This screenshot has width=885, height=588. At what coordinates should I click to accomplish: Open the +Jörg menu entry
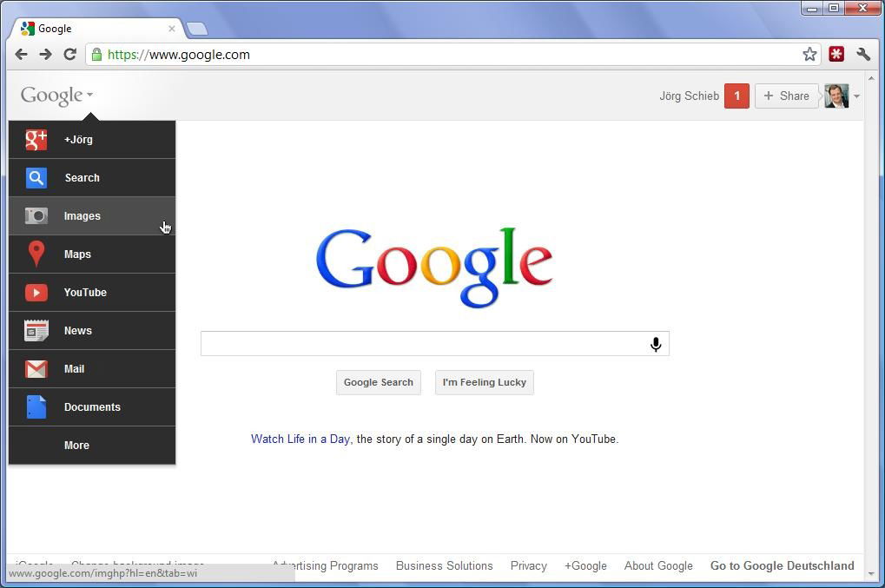(92, 139)
